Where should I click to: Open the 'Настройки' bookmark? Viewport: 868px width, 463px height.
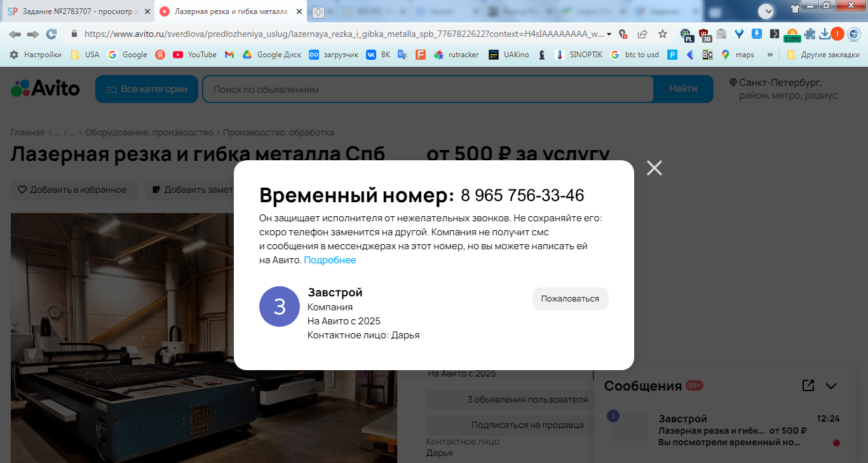click(36, 55)
